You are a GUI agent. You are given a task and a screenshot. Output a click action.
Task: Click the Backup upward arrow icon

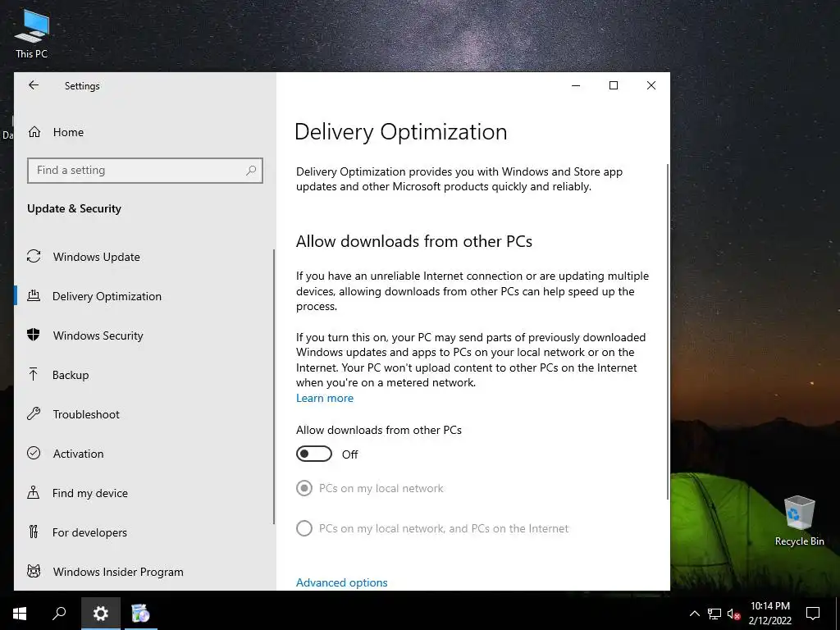pos(34,374)
